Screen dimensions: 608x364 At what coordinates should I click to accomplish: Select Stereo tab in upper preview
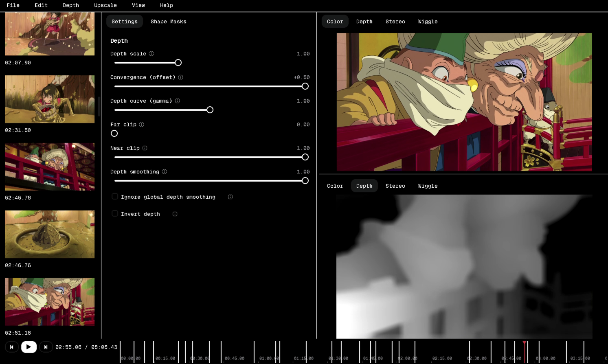395,22
